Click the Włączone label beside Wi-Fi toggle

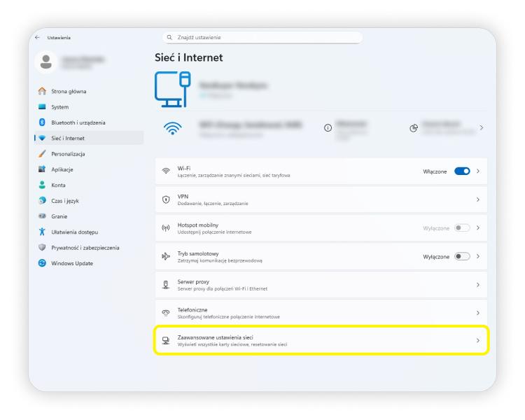435,171
